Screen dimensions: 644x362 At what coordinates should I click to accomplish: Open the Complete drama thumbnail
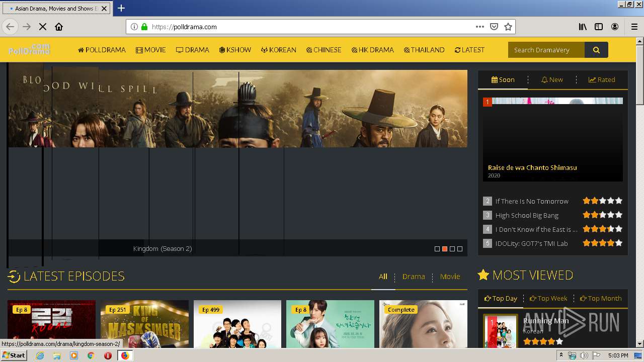(423, 324)
